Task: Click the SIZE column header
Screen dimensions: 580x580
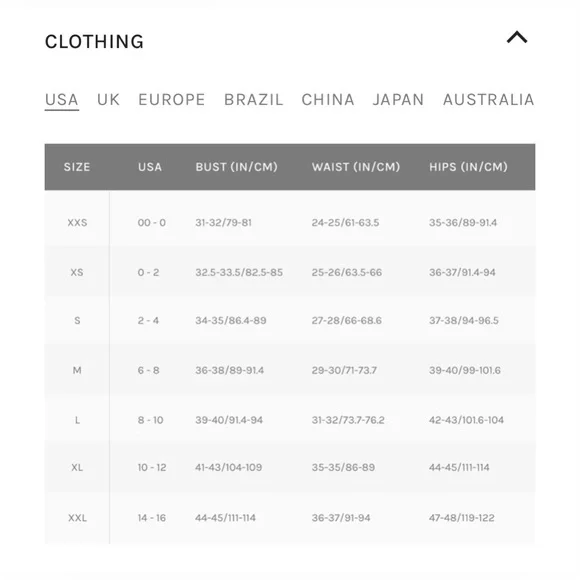Action: 77,167
